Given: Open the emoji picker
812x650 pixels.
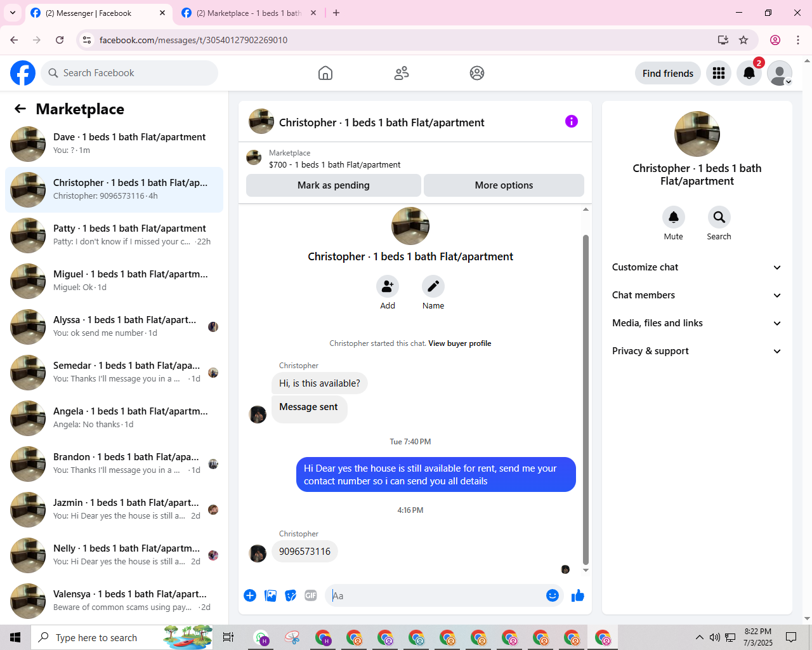Looking at the screenshot, I should point(553,595).
